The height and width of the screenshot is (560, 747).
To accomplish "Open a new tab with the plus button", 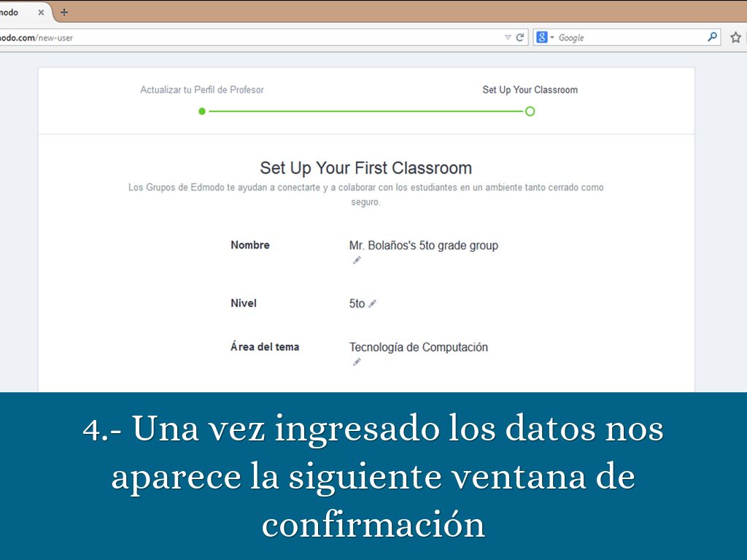I will 64,12.
